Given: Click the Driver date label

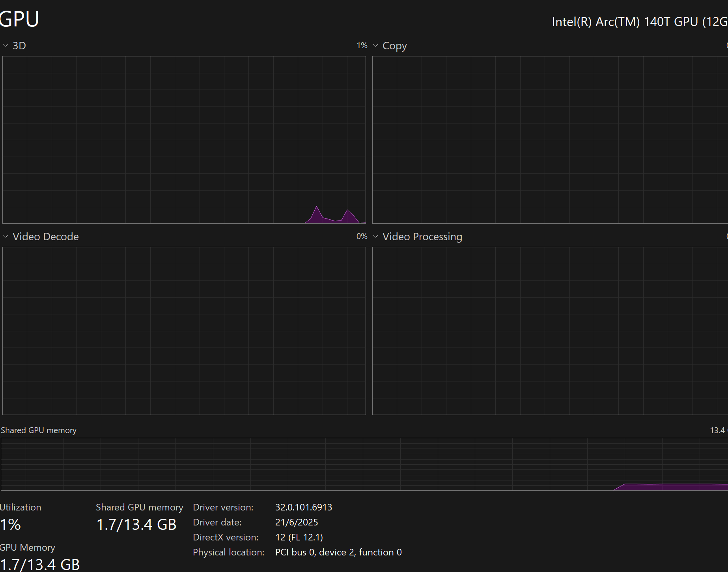Looking at the screenshot, I should tap(217, 522).
